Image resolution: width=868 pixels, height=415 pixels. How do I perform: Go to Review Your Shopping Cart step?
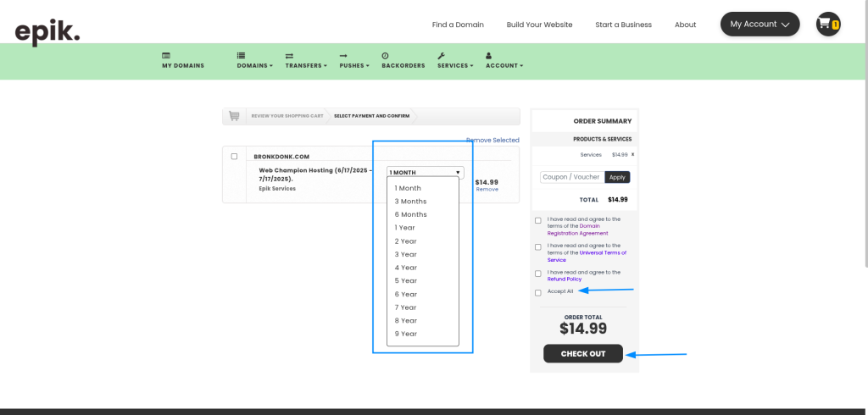[x=287, y=116]
